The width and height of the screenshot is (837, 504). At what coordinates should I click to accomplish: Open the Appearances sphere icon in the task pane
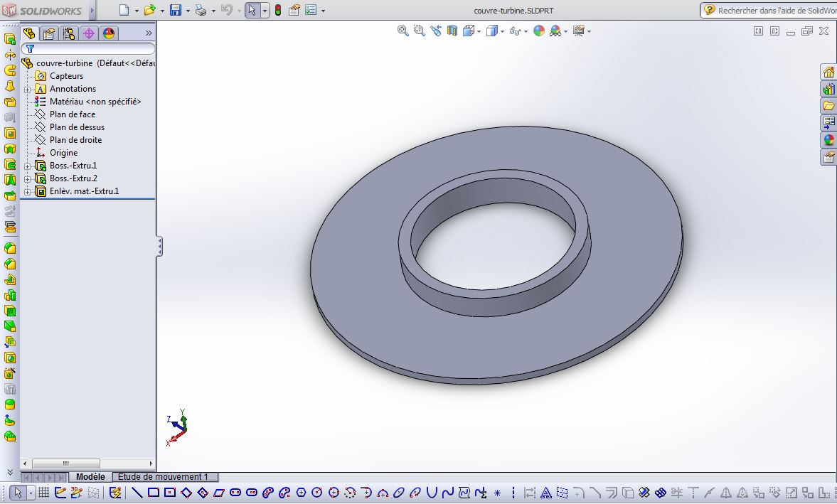coord(828,140)
